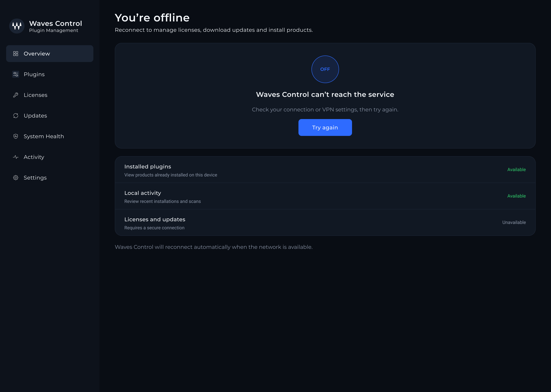
Task: Open the Installed plugins row
Action: pos(325,170)
